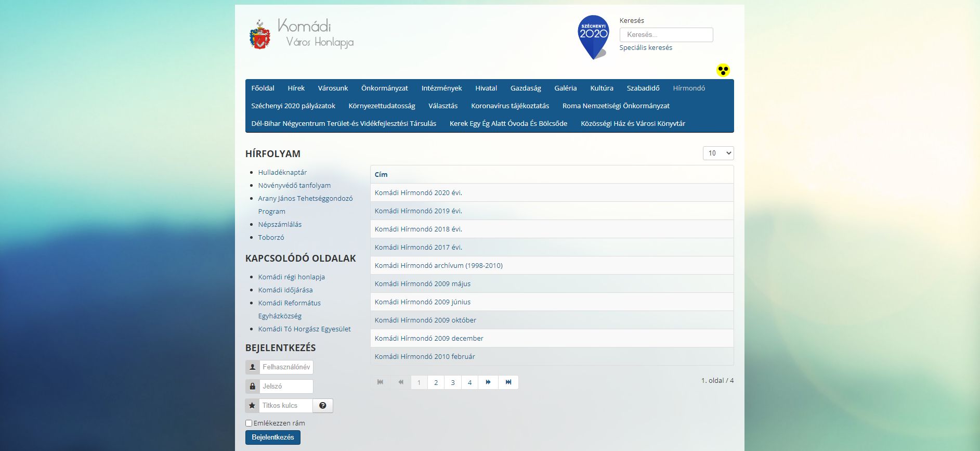980x451 pixels.
Task: Open Komádi Hírmondó 2009 december
Action: pos(429,338)
